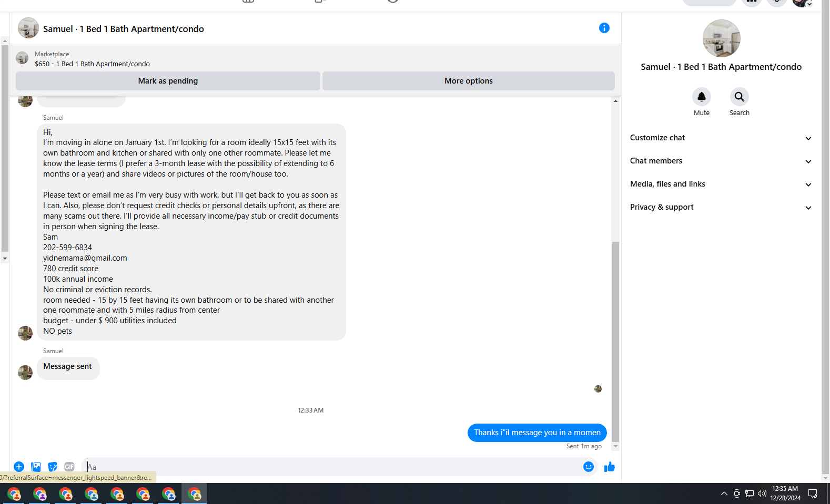Image resolution: width=830 pixels, height=504 pixels.
Task: Click the 12:33 AM timestamp
Action: [311, 410]
